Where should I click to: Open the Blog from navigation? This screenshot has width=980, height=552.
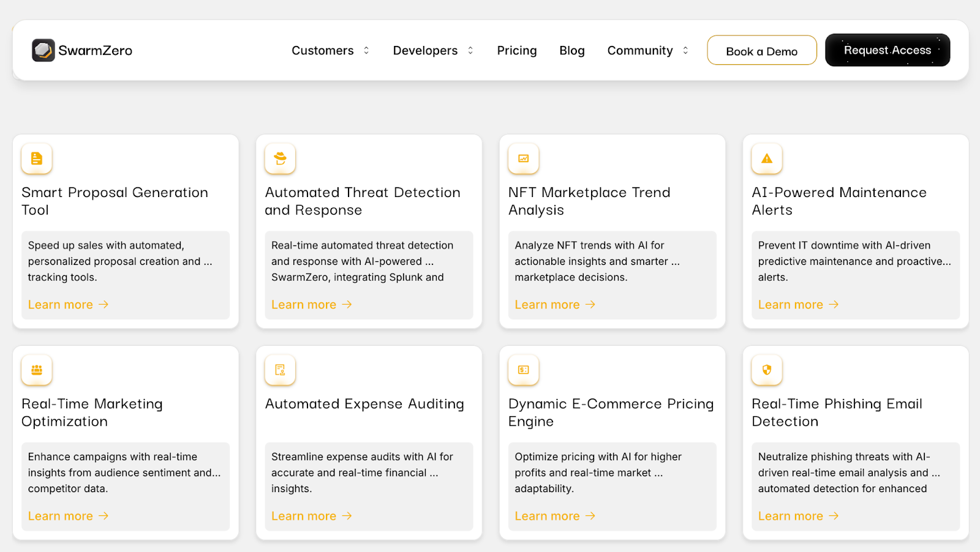click(571, 50)
